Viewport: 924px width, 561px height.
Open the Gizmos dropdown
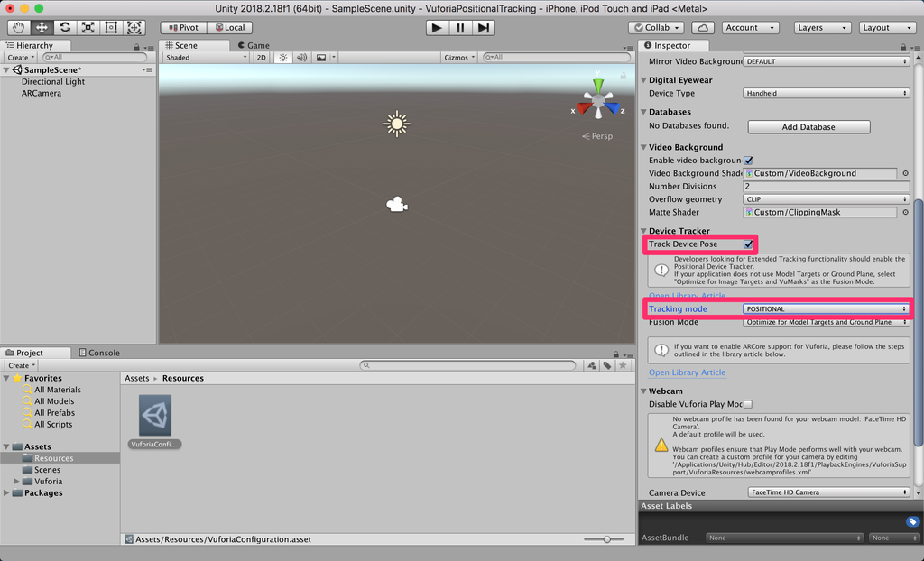459,57
